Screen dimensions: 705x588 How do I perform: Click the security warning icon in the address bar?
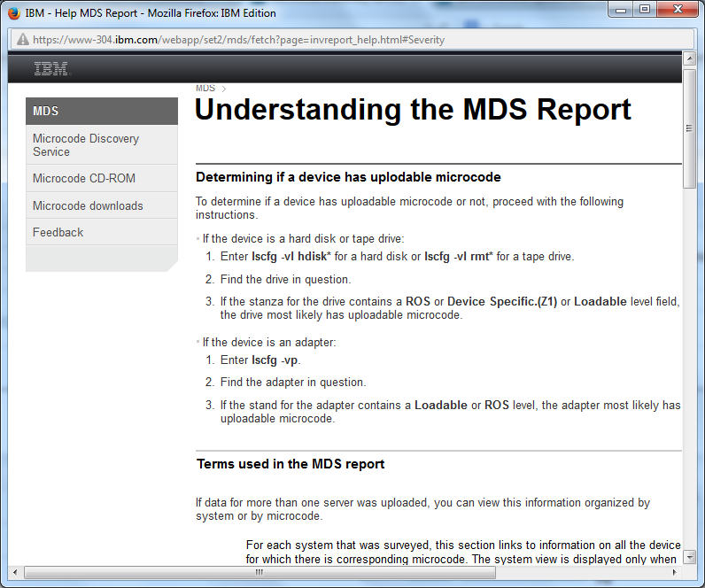[21, 40]
